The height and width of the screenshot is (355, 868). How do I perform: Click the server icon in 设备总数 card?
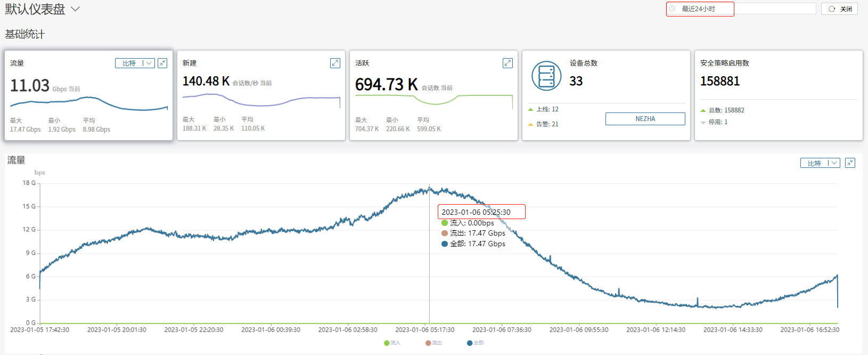(546, 76)
